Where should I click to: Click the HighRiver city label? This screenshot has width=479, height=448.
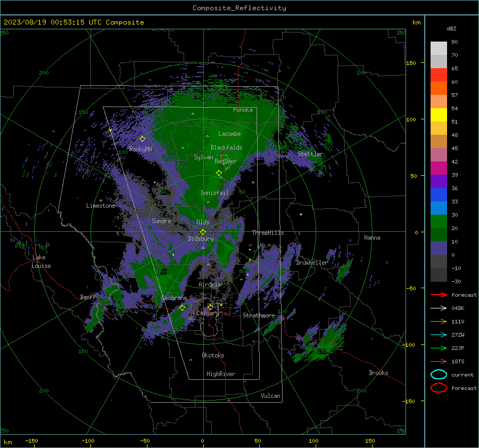[x=221, y=374]
